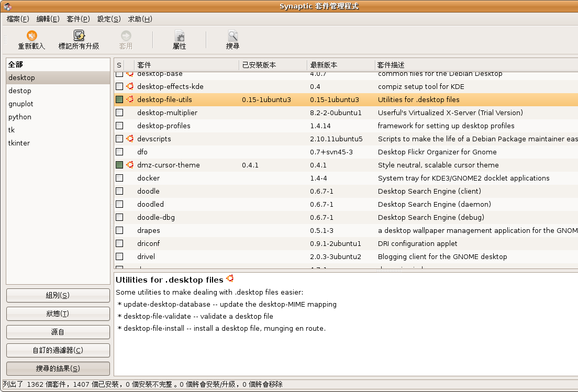Click the 重新載入 reload toolbar icon
The height and width of the screenshot is (392, 578).
32,36
